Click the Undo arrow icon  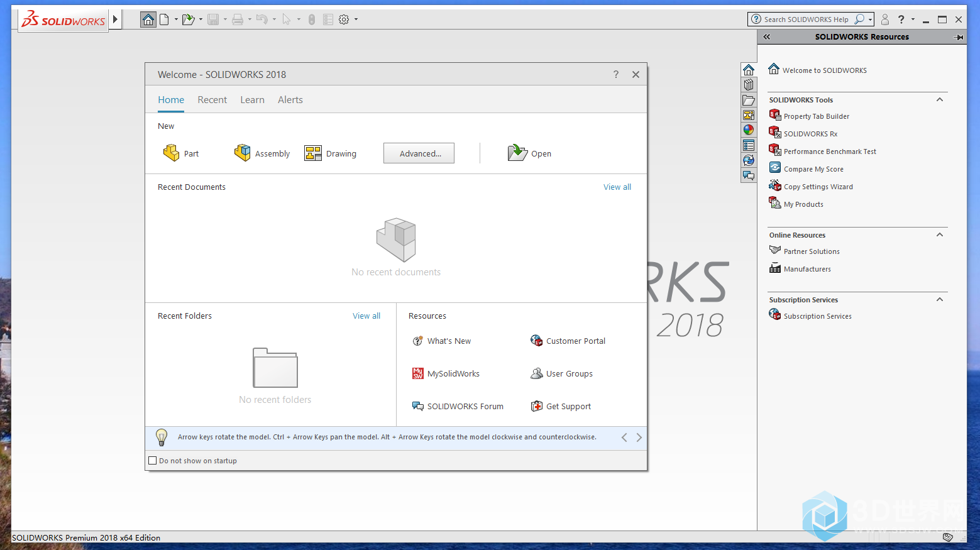[x=262, y=19]
